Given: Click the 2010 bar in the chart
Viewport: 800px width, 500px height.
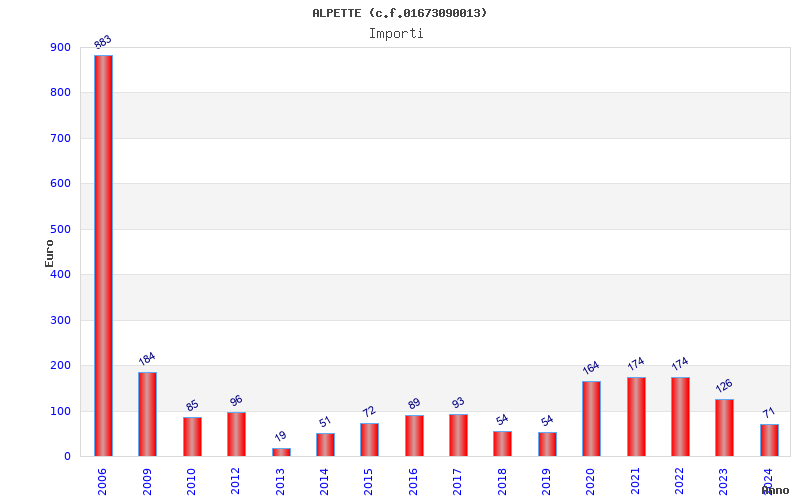Looking at the screenshot, I should pyautogui.click(x=192, y=437).
